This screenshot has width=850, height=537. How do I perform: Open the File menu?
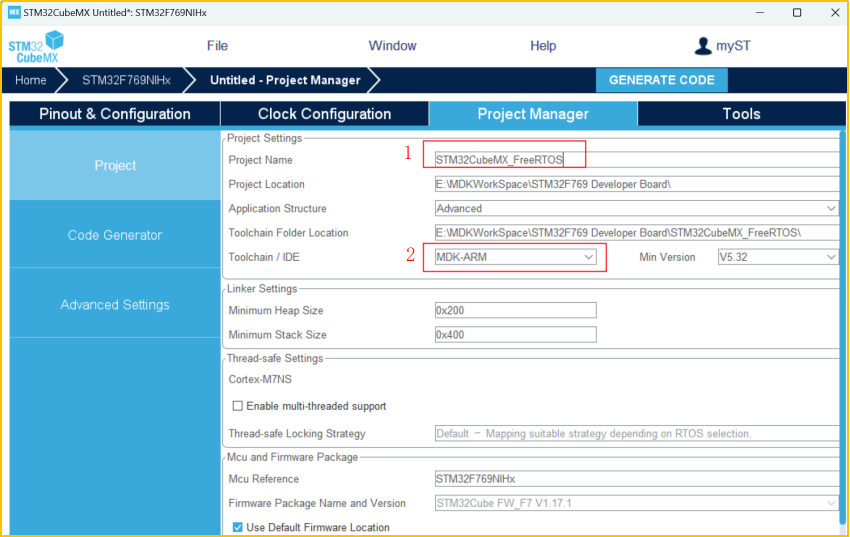[x=217, y=46]
